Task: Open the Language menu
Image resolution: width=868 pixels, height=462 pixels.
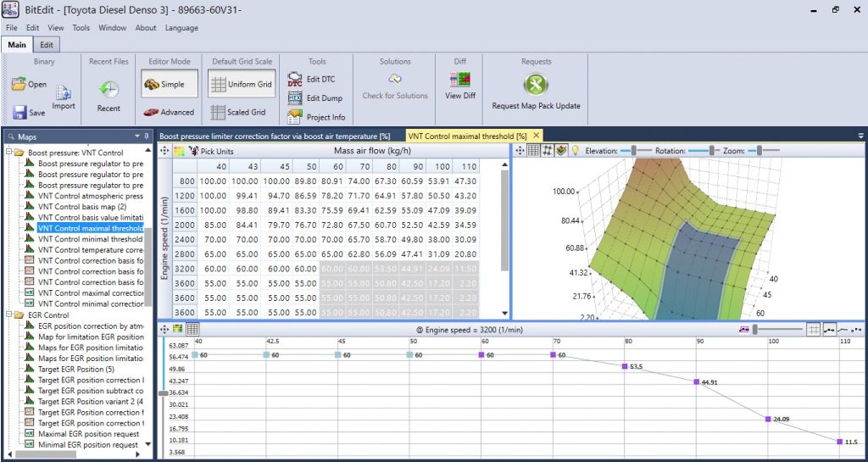Action: pos(181,28)
